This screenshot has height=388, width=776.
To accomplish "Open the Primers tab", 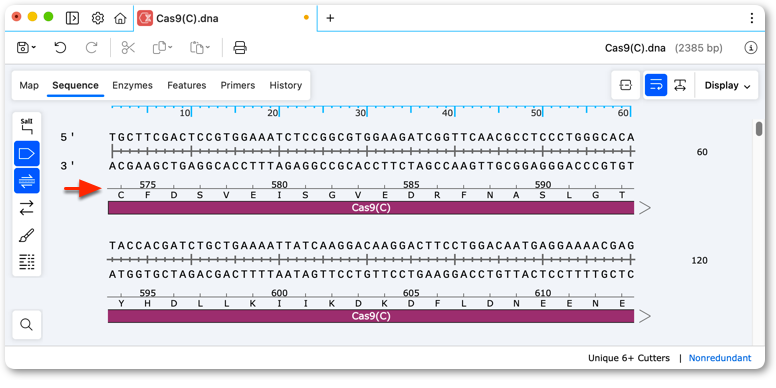I will [x=238, y=85].
